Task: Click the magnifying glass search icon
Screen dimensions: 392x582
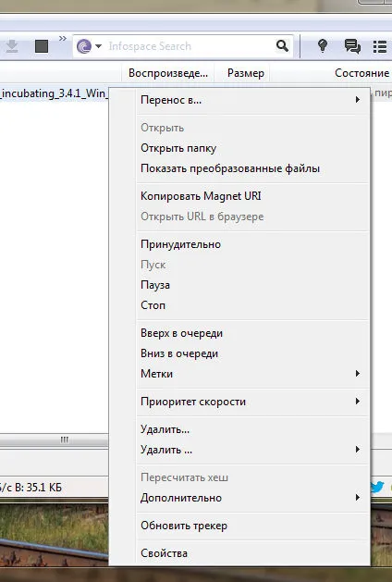Action: click(x=283, y=46)
